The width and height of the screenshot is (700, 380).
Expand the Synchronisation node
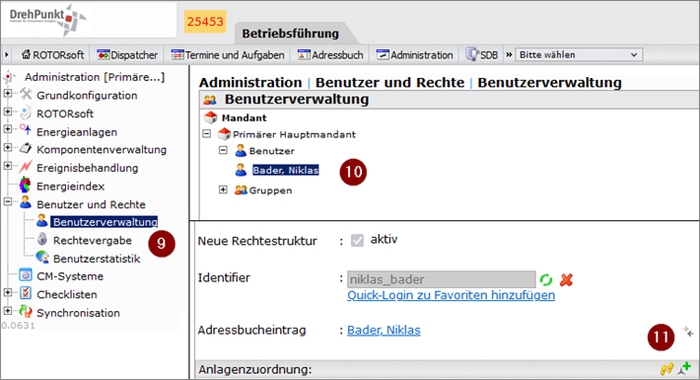point(8,310)
